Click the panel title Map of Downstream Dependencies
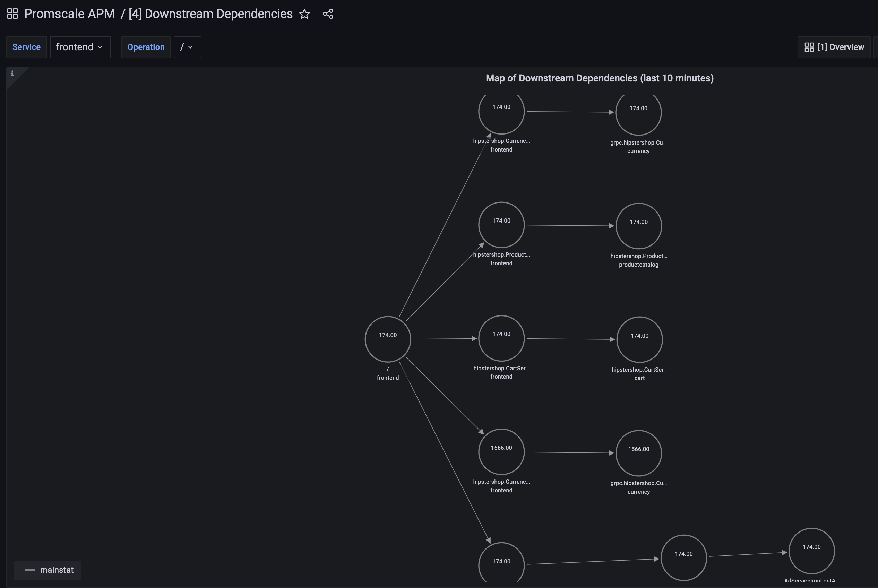This screenshot has height=588, width=878. [x=599, y=78]
